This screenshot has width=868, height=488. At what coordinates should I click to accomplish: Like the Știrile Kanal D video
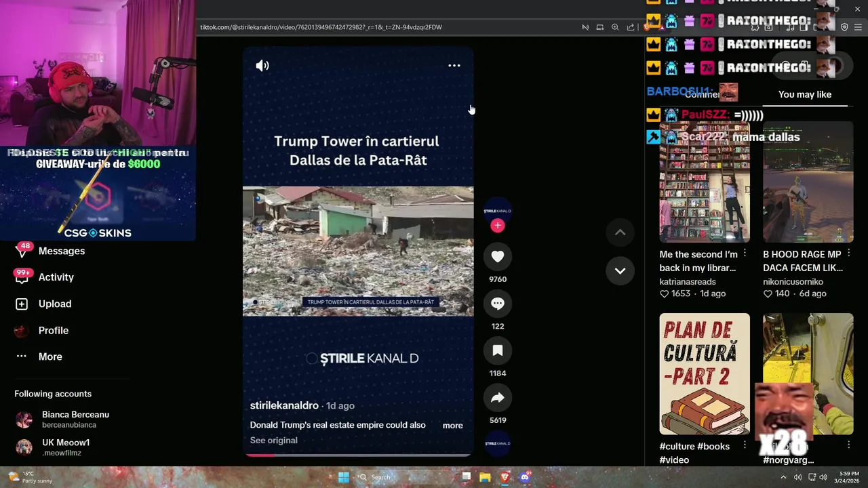[x=498, y=257]
